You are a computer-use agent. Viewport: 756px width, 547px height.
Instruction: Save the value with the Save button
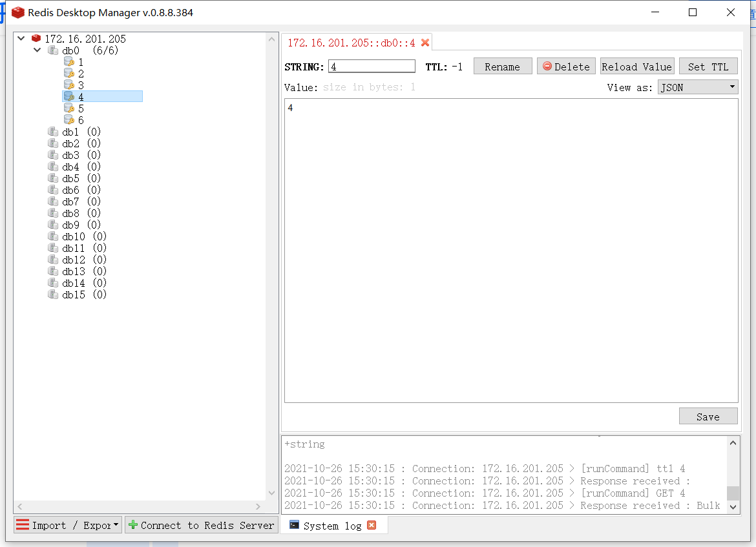point(708,417)
